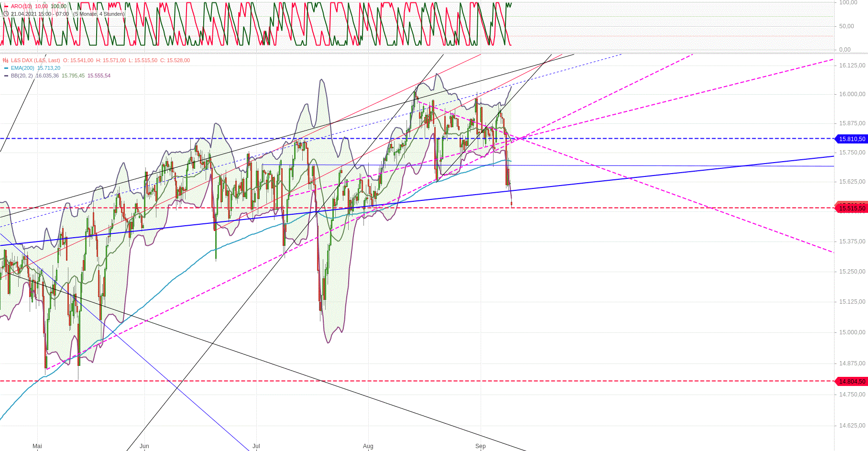Image resolution: width=868 pixels, height=451 pixels.
Task: Click the middle Bollinger value 15.795,45
Action: [73, 76]
